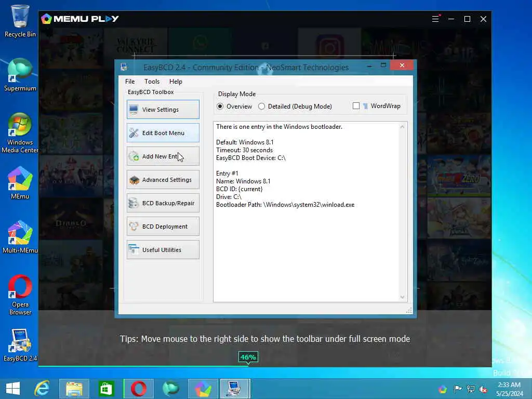Click the Useful Utilities icon

(x=134, y=250)
